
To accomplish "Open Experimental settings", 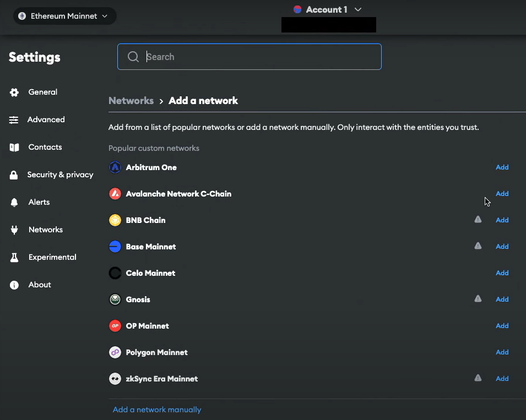I will click(52, 257).
